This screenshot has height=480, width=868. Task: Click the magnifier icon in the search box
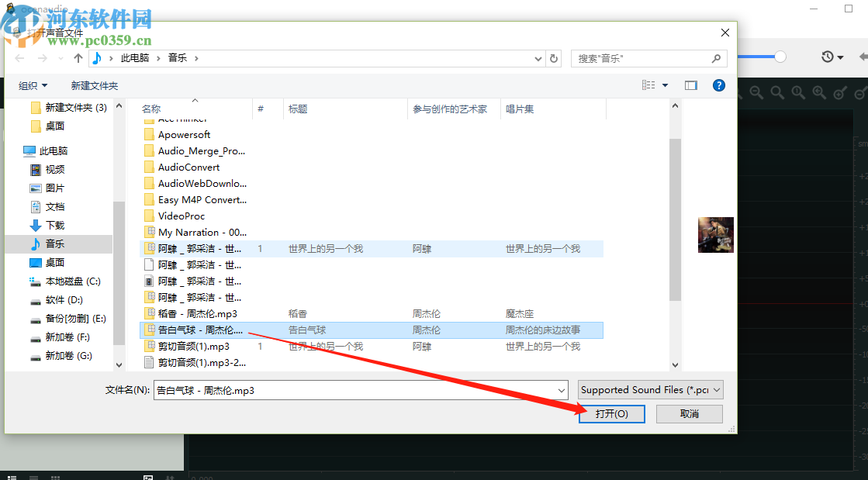point(716,58)
